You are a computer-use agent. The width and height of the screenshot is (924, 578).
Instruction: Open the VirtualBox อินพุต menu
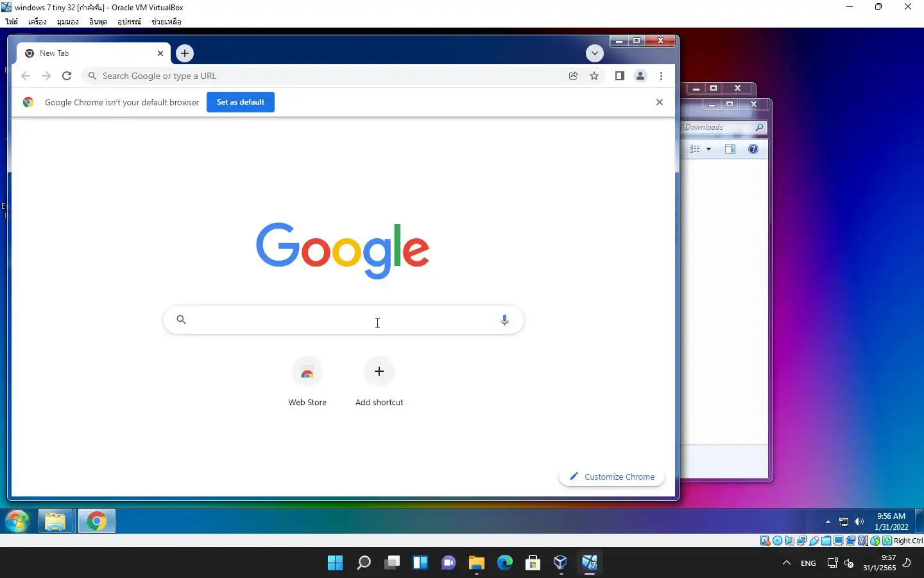point(98,22)
